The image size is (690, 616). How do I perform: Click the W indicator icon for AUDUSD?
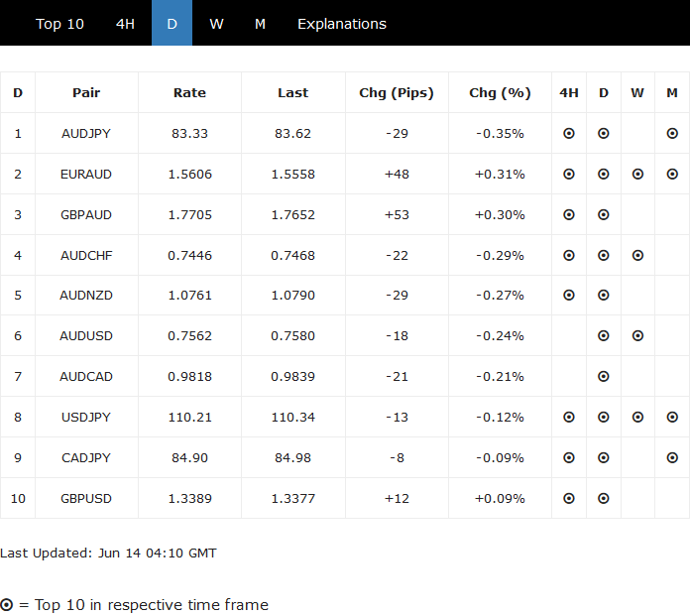637,336
